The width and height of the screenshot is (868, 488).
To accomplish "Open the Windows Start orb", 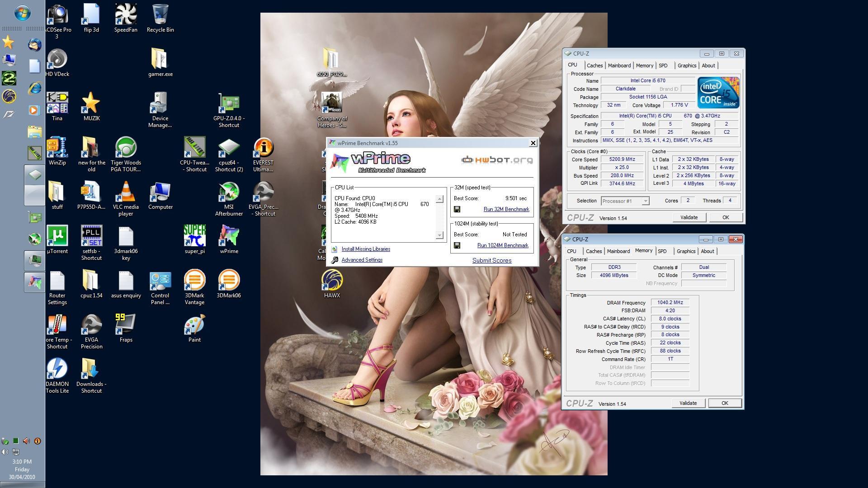I will click(x=22, y=13).
